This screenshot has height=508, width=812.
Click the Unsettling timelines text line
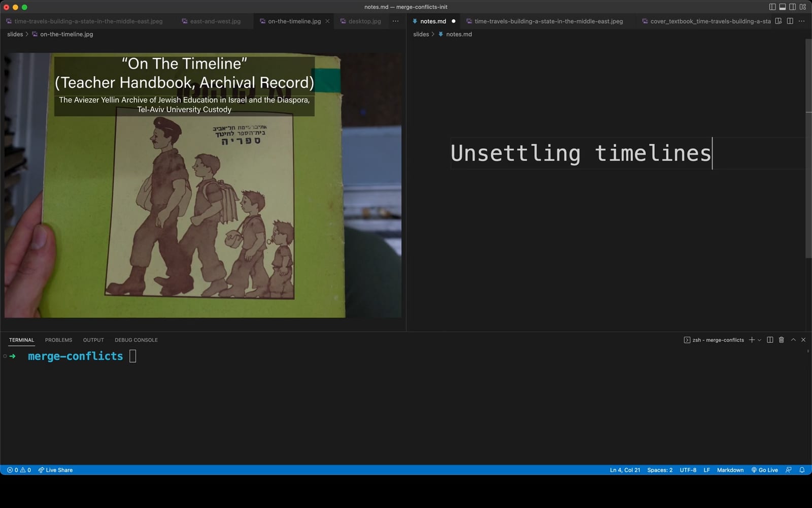coord(581,153)
